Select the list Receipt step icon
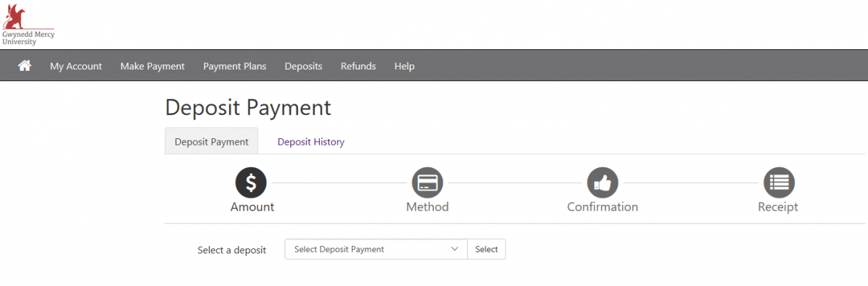Screen dimensions: 868x286 tap(779, 182)
